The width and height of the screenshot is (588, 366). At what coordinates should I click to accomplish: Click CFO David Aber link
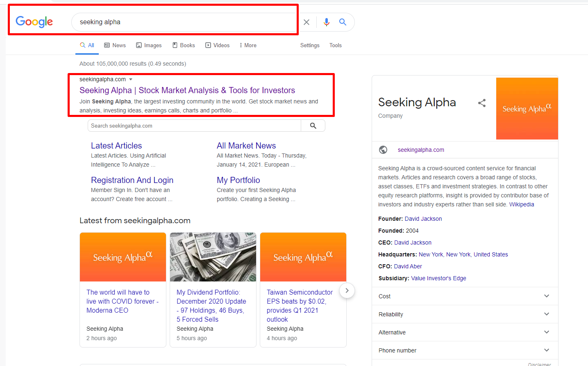click(408, 266)
